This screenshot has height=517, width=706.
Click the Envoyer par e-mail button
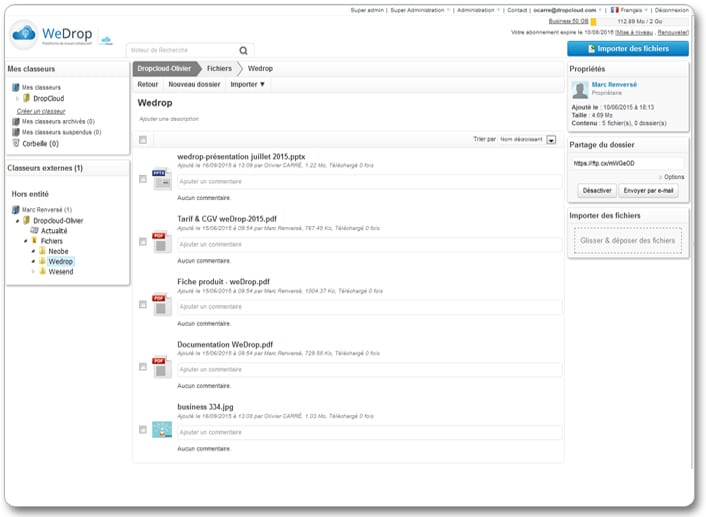[x=648, y=190]
